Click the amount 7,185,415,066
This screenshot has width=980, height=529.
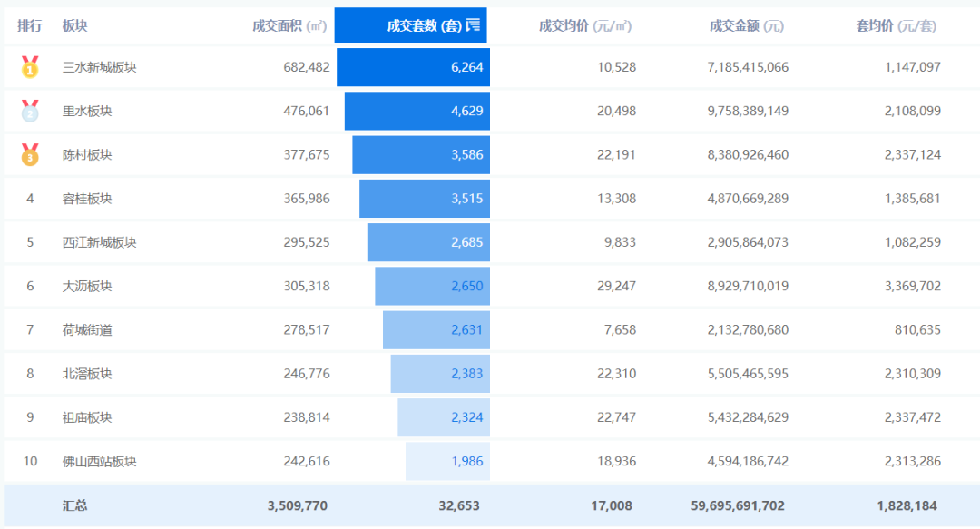click(748, 67)
